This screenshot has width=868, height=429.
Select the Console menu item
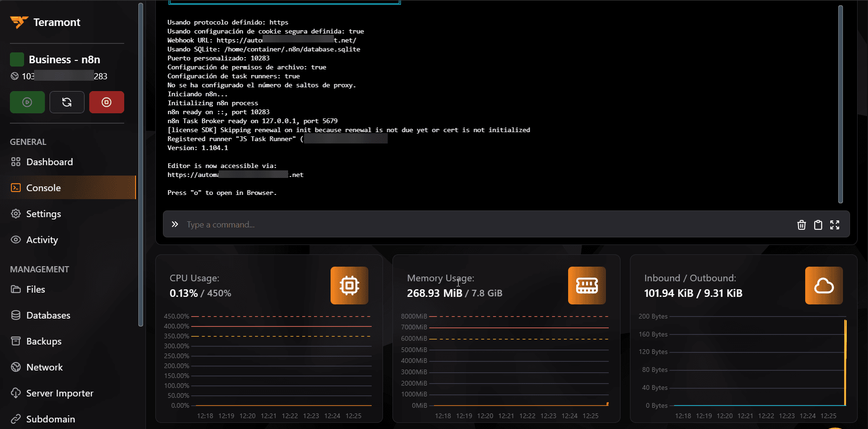pyautogui.click(x=68, y=188)
